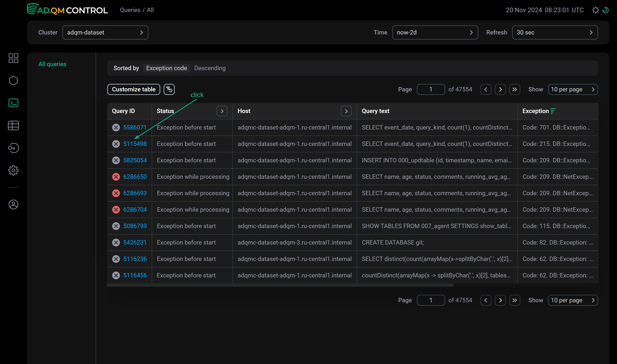The image size is (617, 364).
Task: Toggle Exception column sort order icon
Action: 553,111
